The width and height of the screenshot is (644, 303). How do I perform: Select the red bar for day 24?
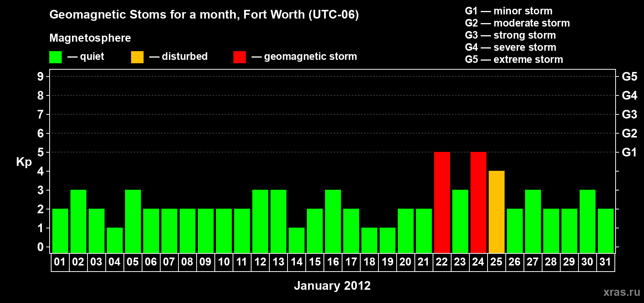(x=478, y=202)
